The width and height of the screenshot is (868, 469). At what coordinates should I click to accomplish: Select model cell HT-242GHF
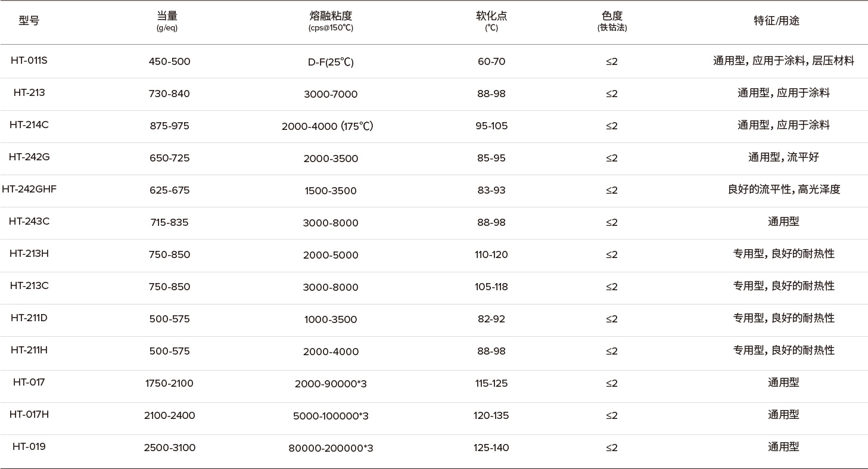29,190
